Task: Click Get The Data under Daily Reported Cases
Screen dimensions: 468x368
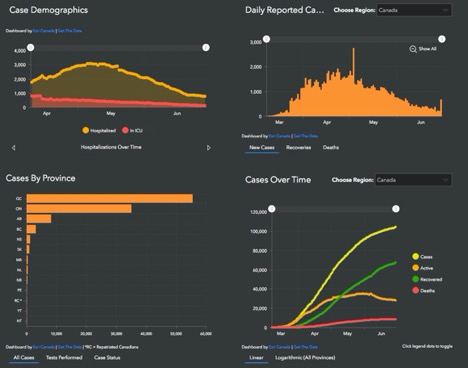Action: click(x=306, y=136)
